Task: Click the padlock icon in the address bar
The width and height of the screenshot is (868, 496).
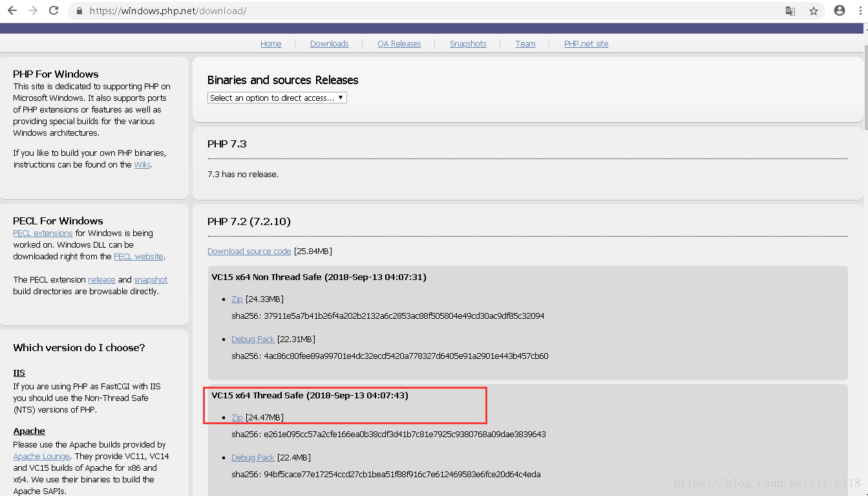Action: [x=79, y=11]
